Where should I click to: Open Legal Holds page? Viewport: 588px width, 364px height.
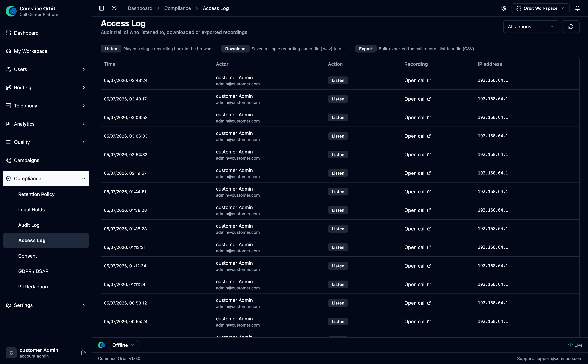(x=31, y=210)
